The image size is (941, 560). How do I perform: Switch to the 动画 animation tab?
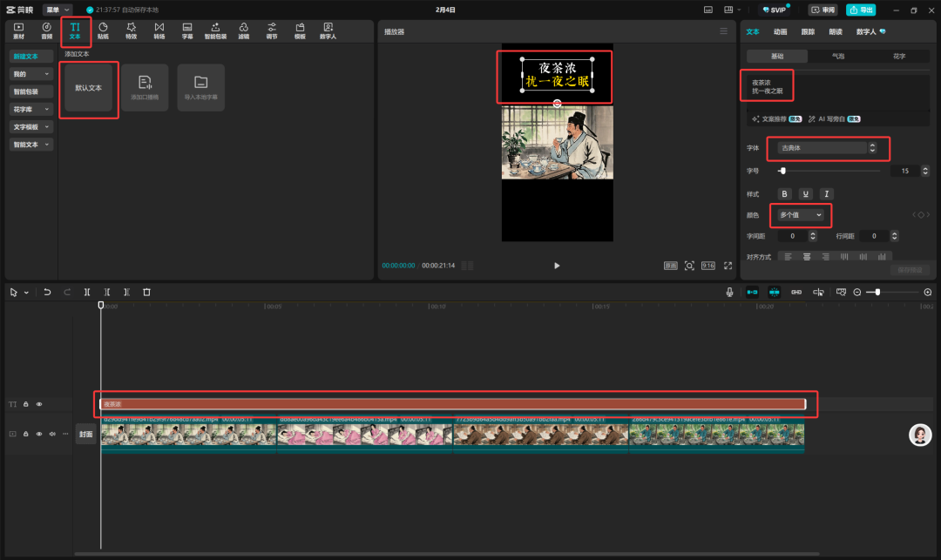click(780, 31)
